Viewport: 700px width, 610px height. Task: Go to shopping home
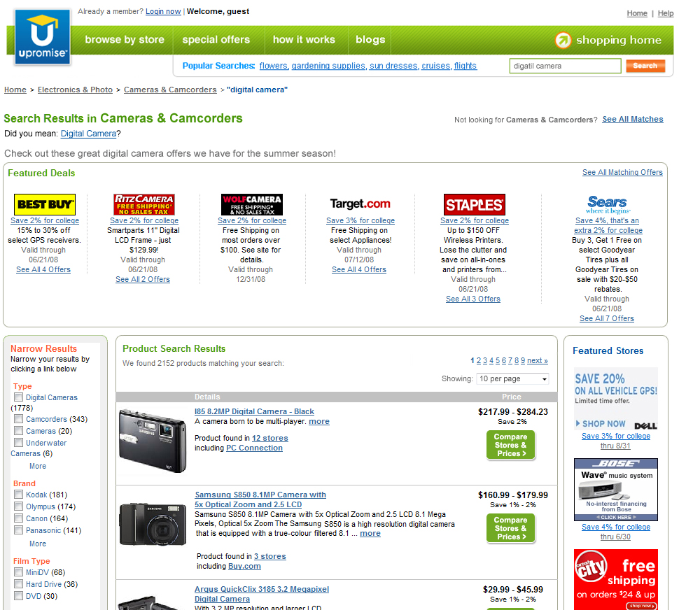pyautogui.click(x=619, y=40)
